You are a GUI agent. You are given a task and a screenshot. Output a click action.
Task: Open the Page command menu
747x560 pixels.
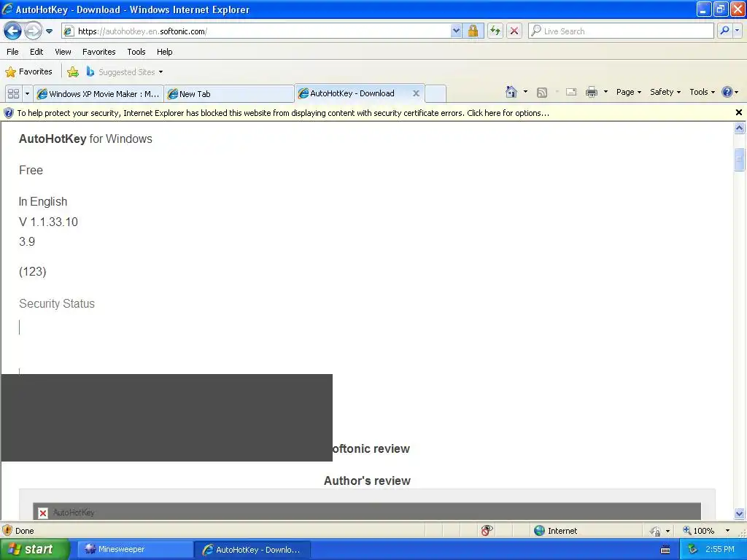[628, 92]
